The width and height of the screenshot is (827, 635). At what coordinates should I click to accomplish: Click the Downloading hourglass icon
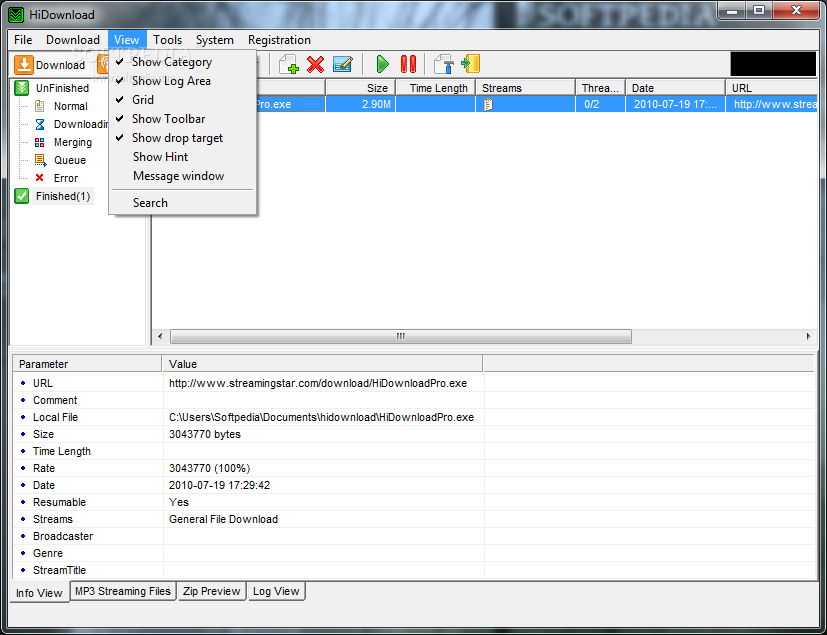(40, 124)
